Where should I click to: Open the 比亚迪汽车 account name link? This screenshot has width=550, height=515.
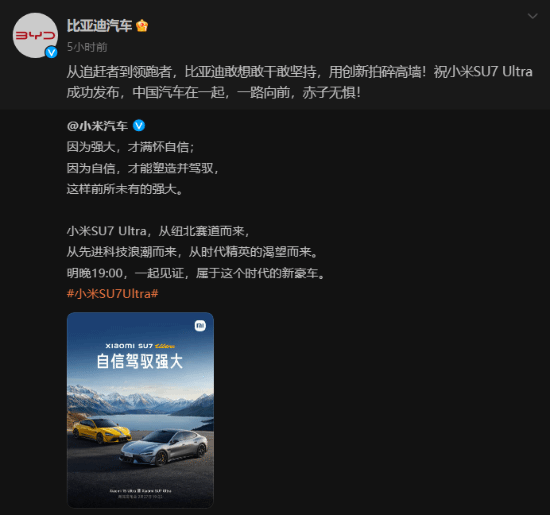point(99,26)
